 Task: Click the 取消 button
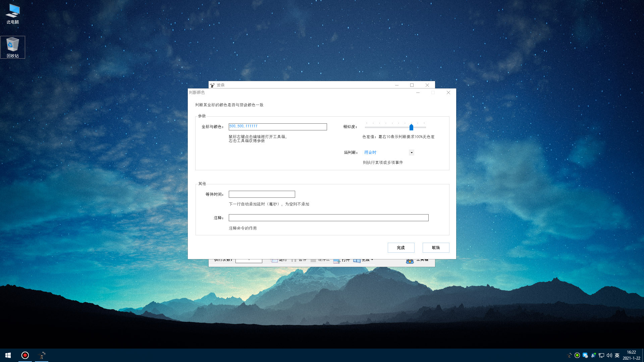pyautogui.click(x=436, y=248)
